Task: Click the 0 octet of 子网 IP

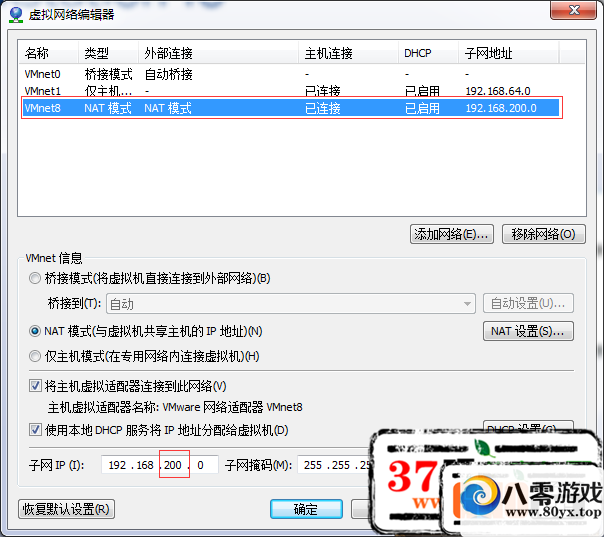Action: [x=200, y=465]
